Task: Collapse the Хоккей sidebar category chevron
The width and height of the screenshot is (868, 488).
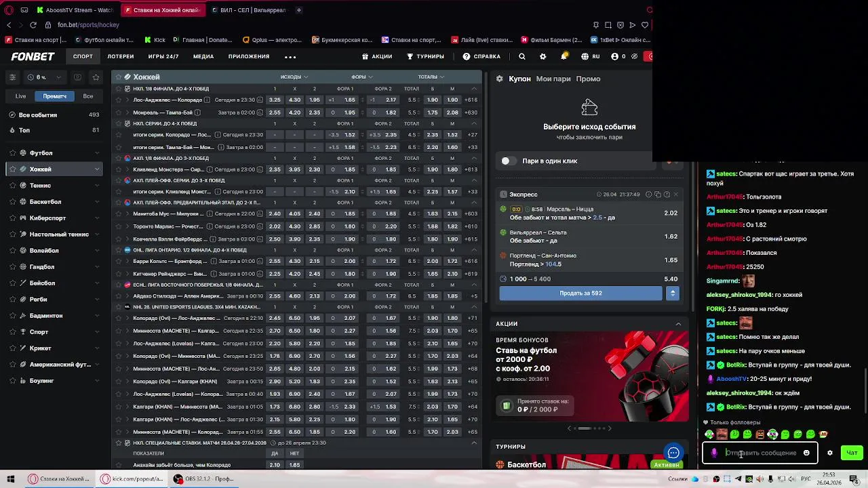Action: point(97,169)
